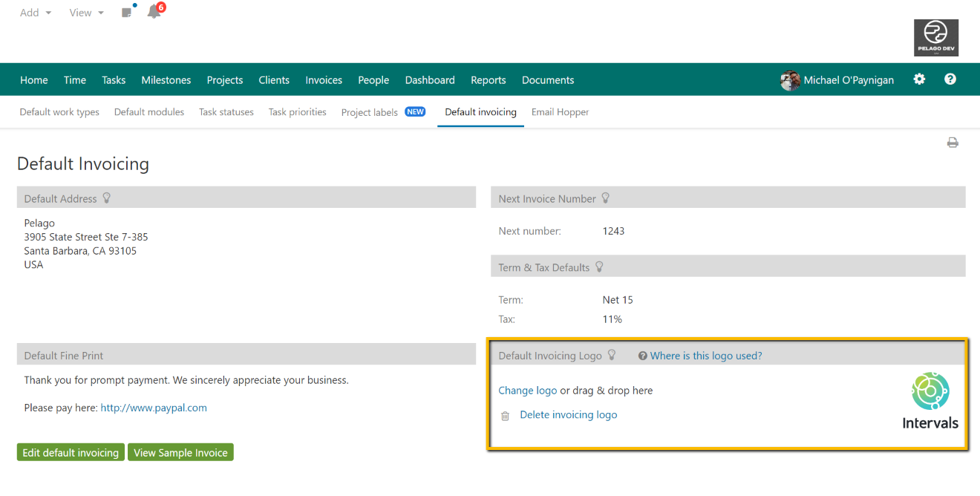The width and height of the screenshot is (980, 496).
Task: Click the Next Invoice Number lightbulb icon
Action: 606,198
